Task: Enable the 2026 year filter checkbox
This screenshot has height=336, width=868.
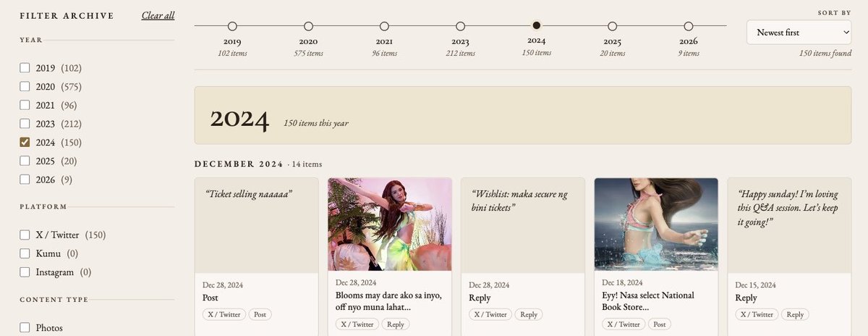Action: (x=25, y=180)
